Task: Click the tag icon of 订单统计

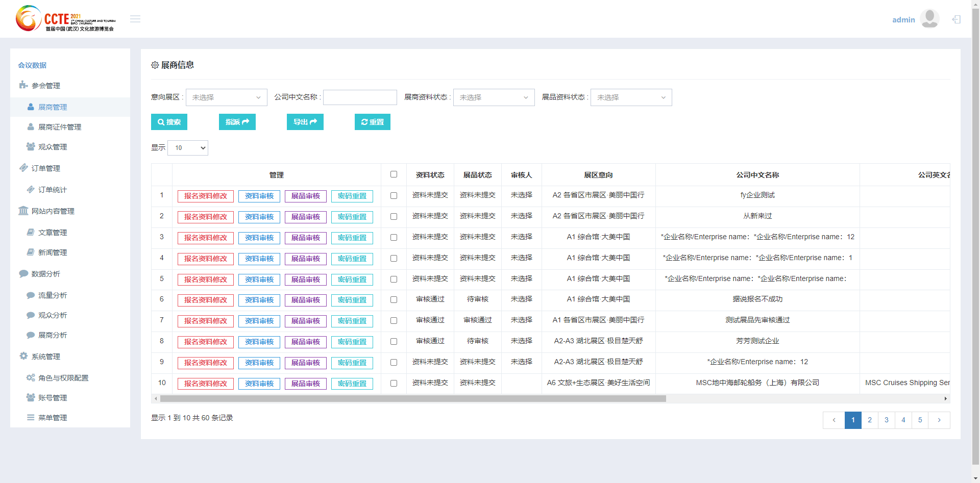Action: point(31,189)
